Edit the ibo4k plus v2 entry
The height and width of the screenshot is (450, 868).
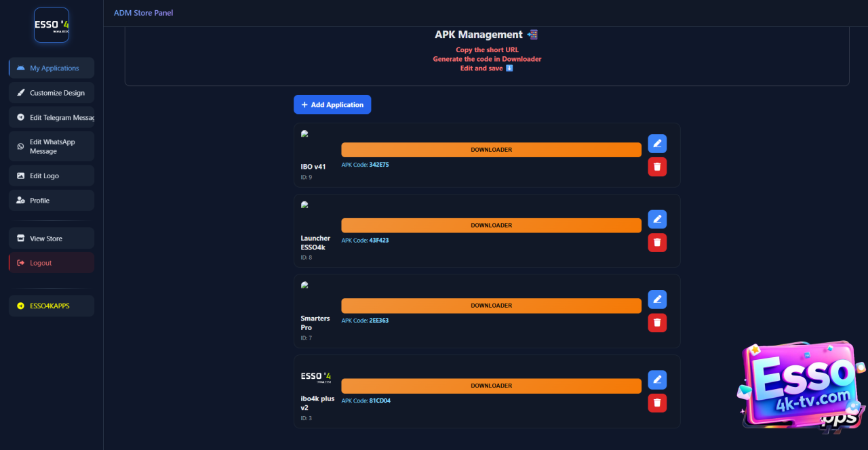[x=657, y=380]
